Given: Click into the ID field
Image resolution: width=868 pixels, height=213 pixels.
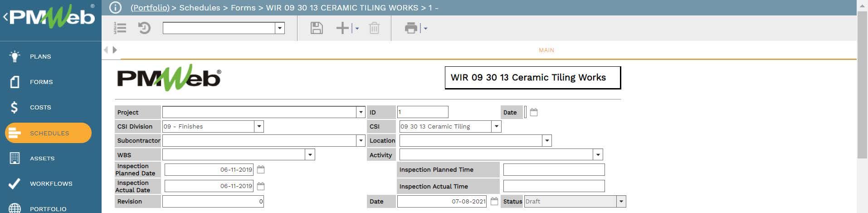Looking at the screenshot, I should click(x=423, y=112).
